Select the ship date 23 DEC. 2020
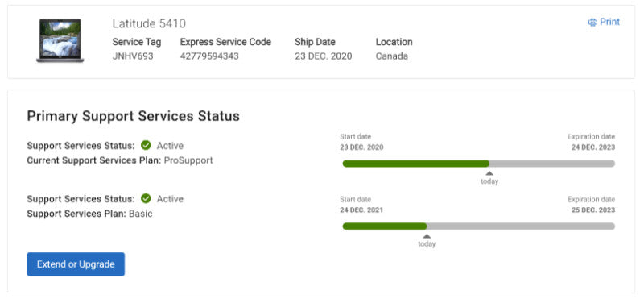This screenshot has width=644, height=299. pos(324,56)
